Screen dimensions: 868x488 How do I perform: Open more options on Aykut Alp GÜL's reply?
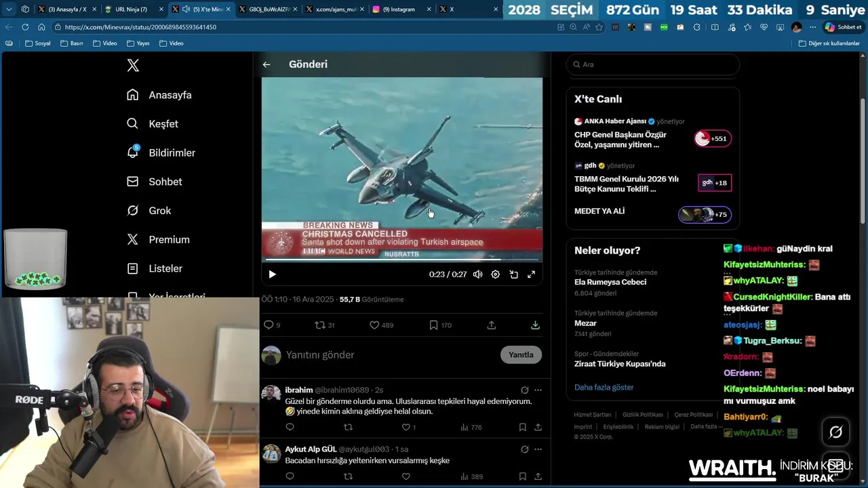(538, 449)
